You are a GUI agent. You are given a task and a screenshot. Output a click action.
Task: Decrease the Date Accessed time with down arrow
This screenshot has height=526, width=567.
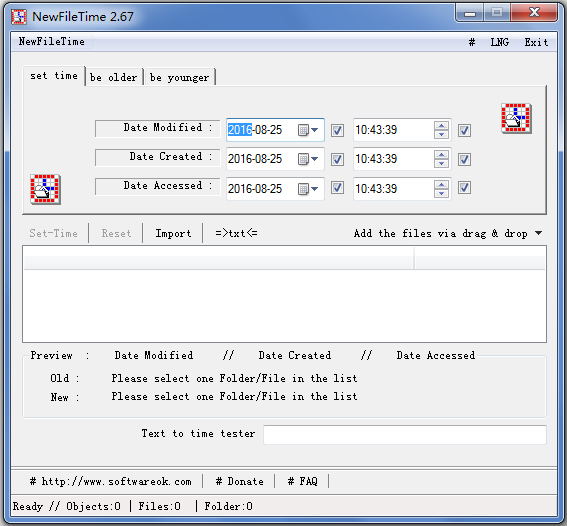(442, 193)
